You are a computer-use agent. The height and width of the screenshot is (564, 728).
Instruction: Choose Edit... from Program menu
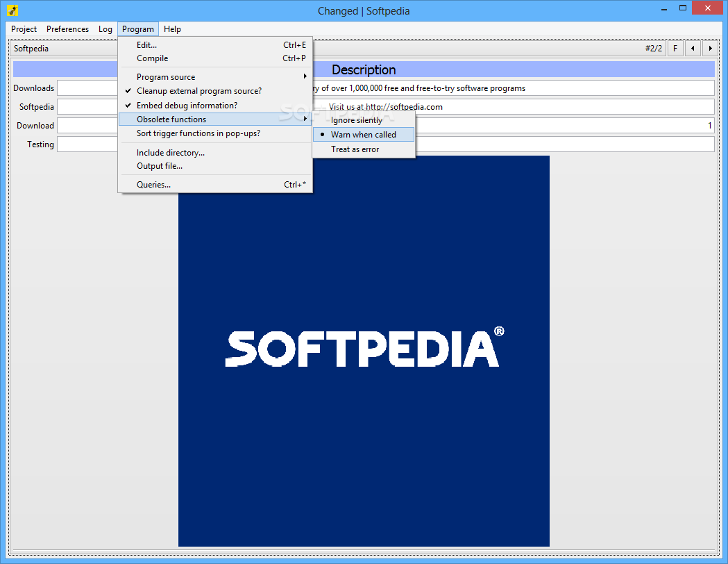point(215,45)
